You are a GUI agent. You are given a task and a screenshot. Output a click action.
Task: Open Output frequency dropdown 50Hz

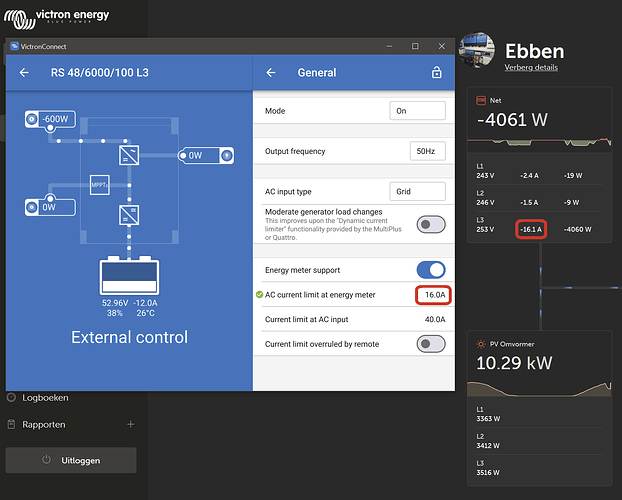point(428,151)
